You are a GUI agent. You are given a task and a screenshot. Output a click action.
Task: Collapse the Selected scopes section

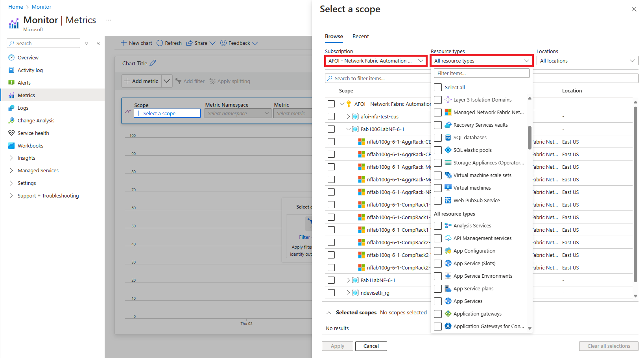(329, 313)
